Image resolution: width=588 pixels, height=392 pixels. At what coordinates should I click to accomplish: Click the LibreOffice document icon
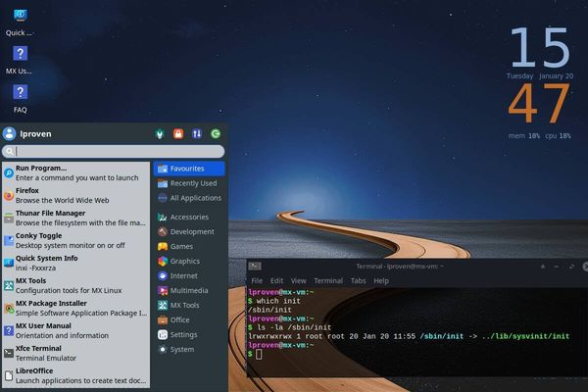pos(9,376)
